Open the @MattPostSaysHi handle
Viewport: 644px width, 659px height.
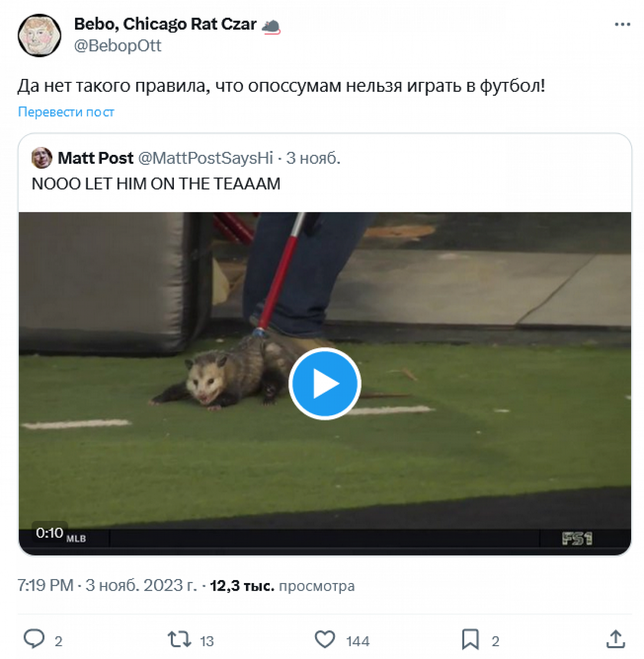coord(206,158)
